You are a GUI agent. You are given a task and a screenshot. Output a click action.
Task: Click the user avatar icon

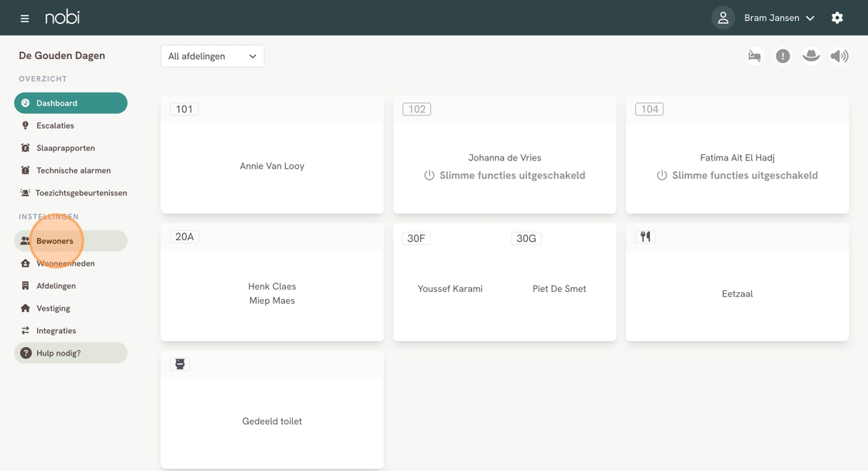[x=723, y=18]
